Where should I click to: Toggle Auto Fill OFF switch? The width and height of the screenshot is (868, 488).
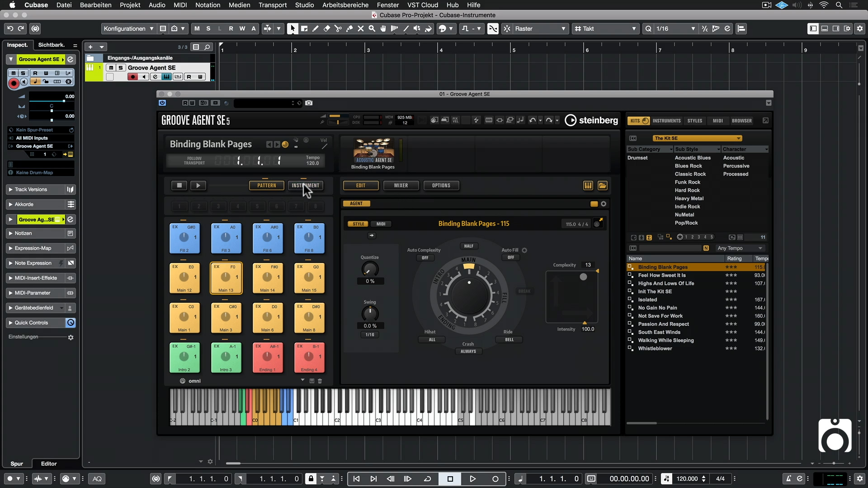pos(511,258)
